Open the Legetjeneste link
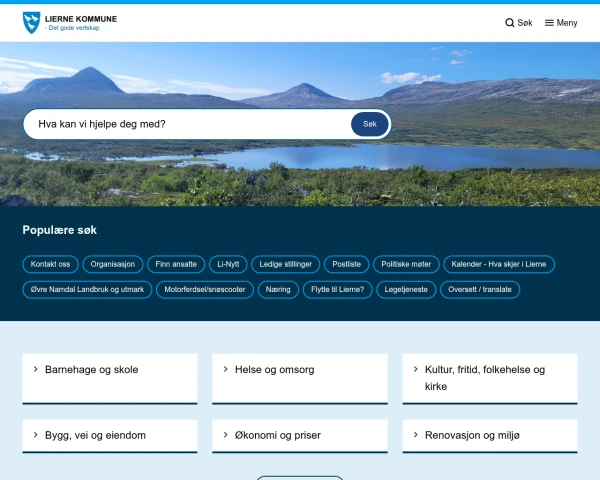600x480 pixels. click(x=406, y=289)
